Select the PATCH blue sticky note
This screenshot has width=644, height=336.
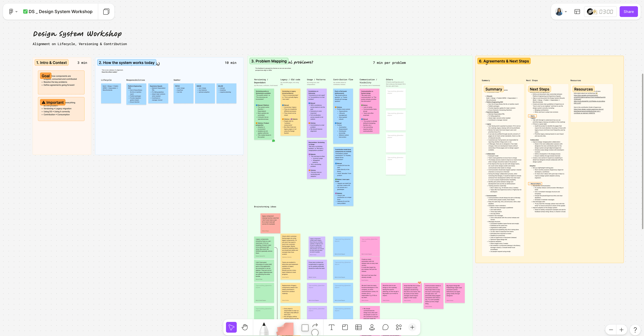[x=183, y=93]
